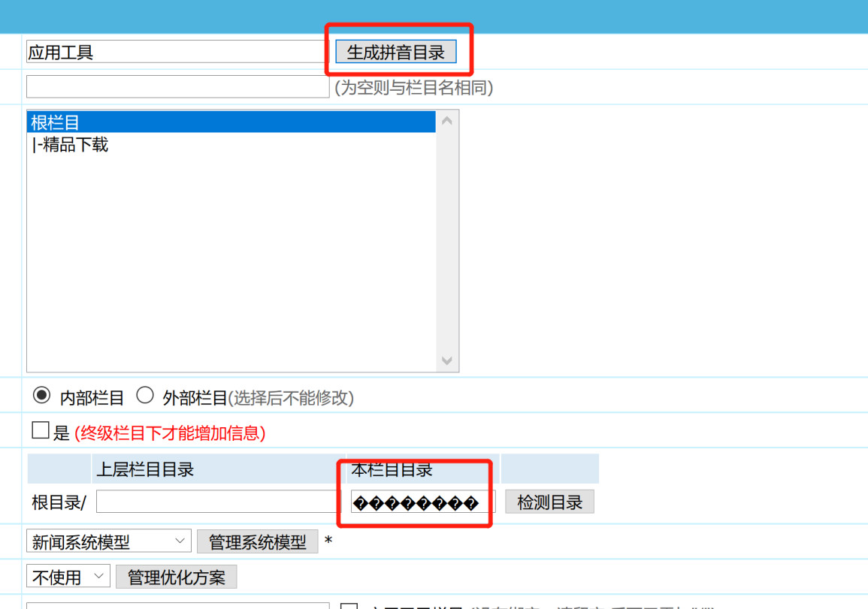This screenshot has width=868, height=609.
Task: Click the listbox vertical scrollbar track
Action: [447, 240]
